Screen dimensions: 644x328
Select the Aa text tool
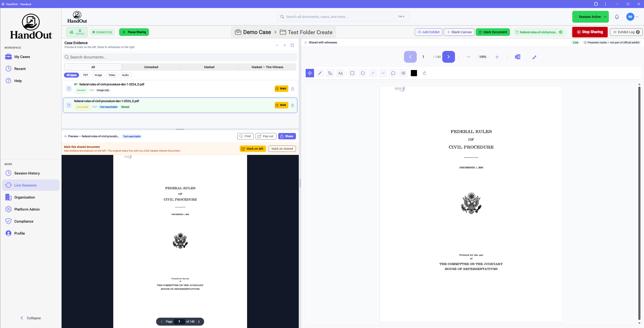340,73
